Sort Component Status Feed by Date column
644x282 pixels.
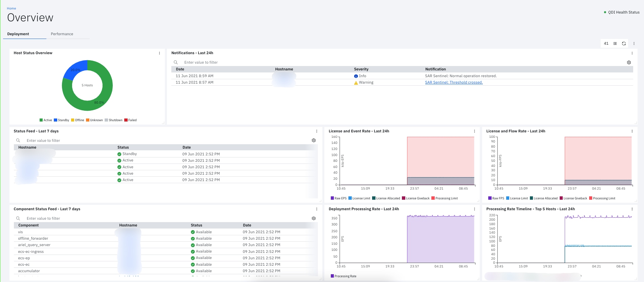pos(247,225)
